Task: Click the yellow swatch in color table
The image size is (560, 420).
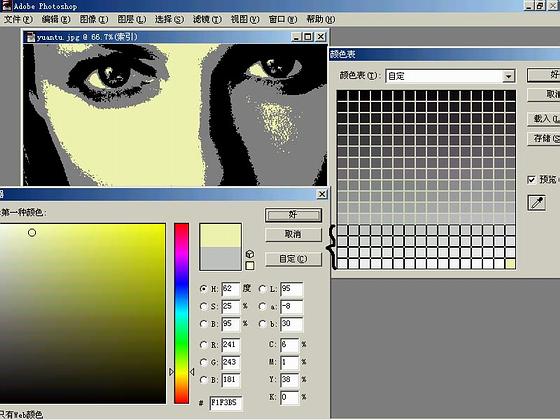Action: click(510, 264)
